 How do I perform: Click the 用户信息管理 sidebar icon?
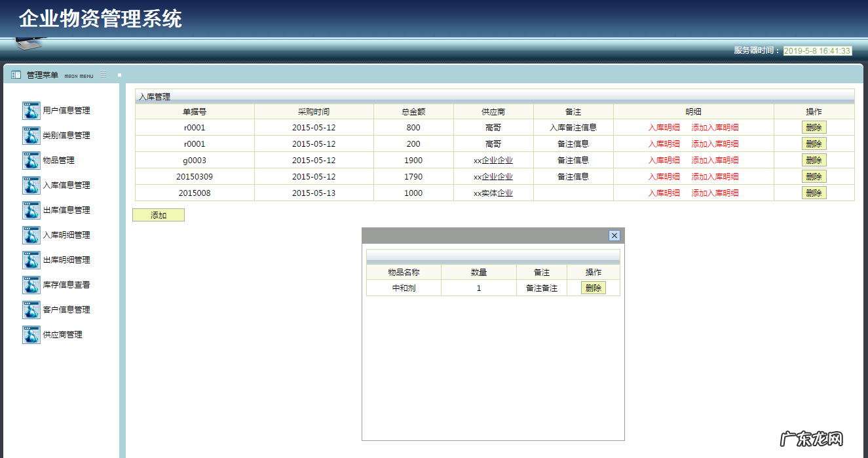31,110
